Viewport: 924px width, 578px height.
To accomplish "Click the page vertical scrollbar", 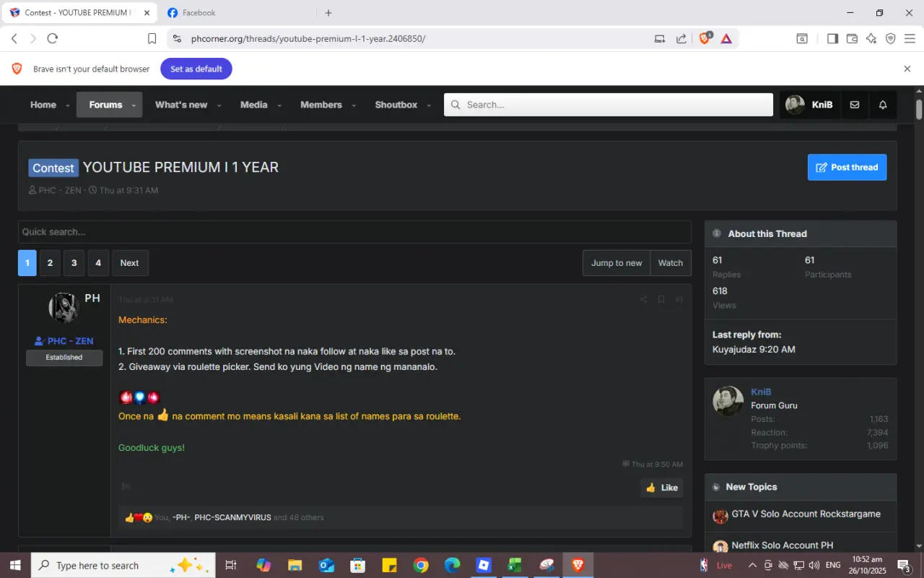I will click(919, 108).
